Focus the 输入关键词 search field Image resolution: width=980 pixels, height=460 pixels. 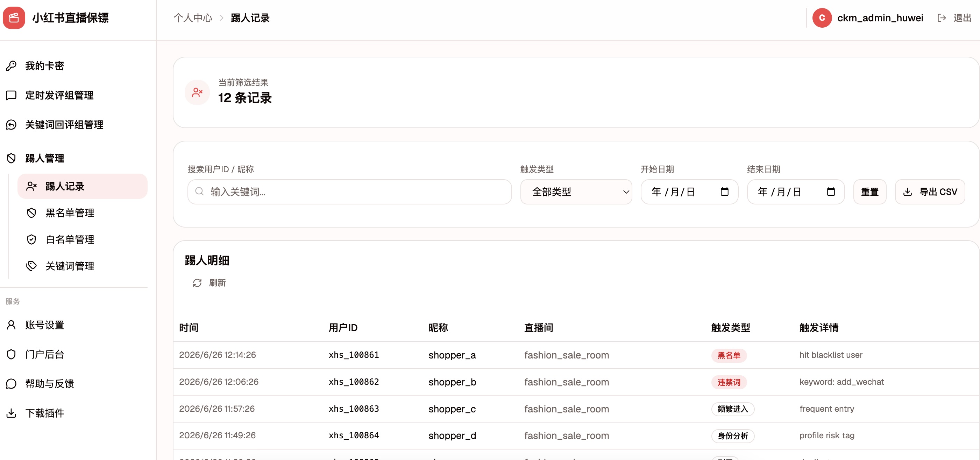tap(350, 192)
